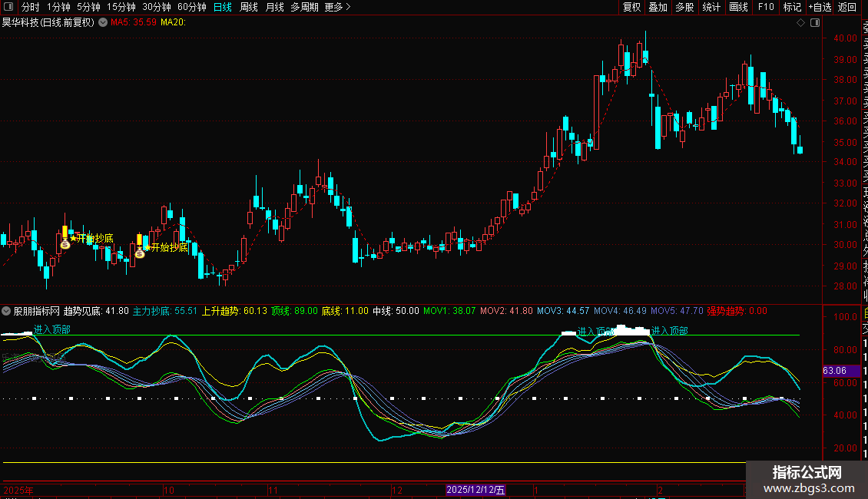
Task: Click MOV3: 44.57 value
Action: click(x=563, y=311)
